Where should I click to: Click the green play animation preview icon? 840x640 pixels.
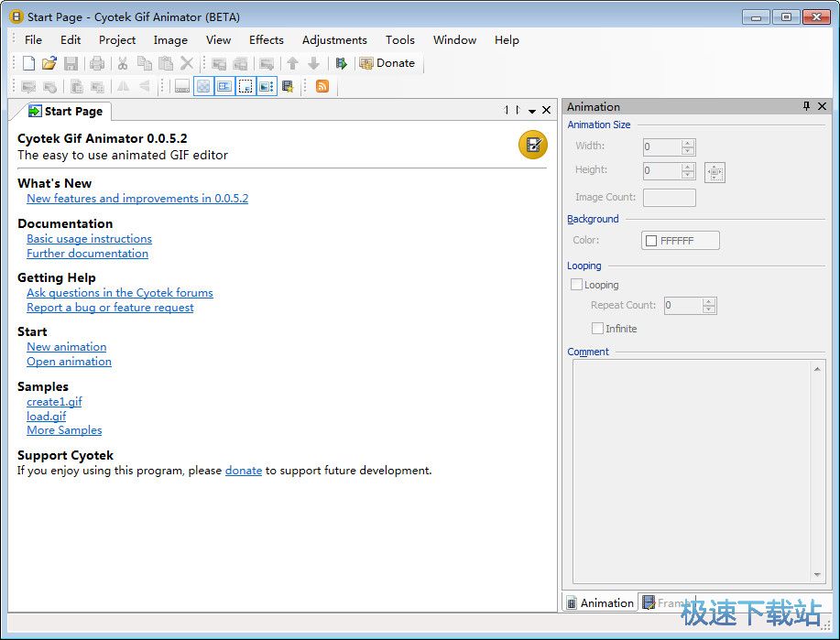[x=341, y=63]
